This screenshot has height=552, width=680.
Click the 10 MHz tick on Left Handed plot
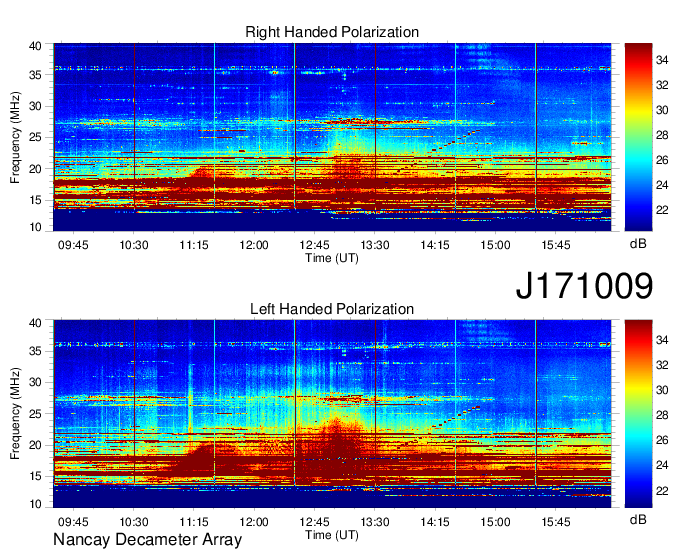click(x=36, y=504)
